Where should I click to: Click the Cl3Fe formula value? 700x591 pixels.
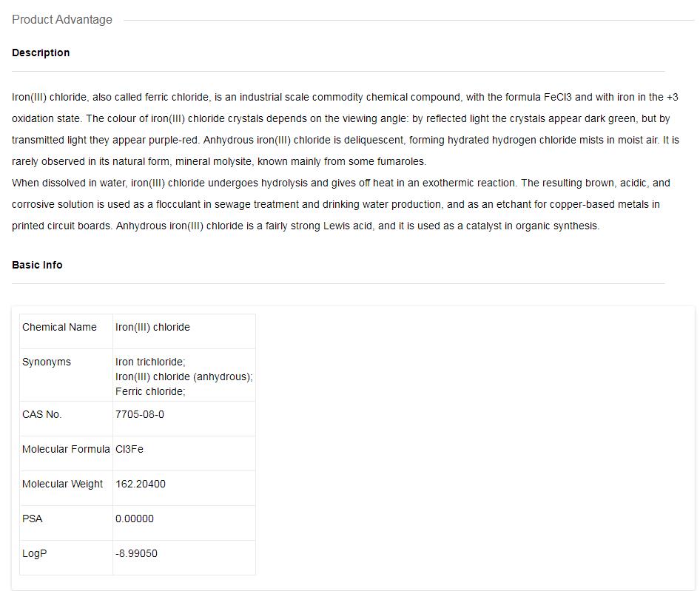(x=129, y=449)
